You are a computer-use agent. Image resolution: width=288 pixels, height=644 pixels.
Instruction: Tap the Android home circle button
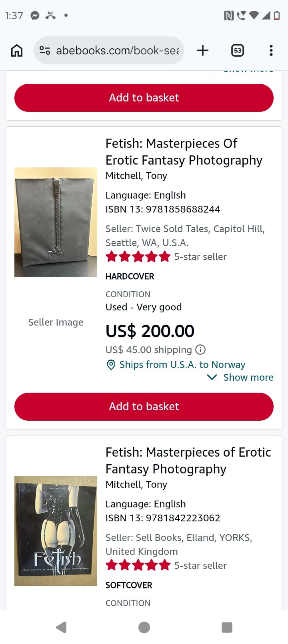click(x=144, y=627)
